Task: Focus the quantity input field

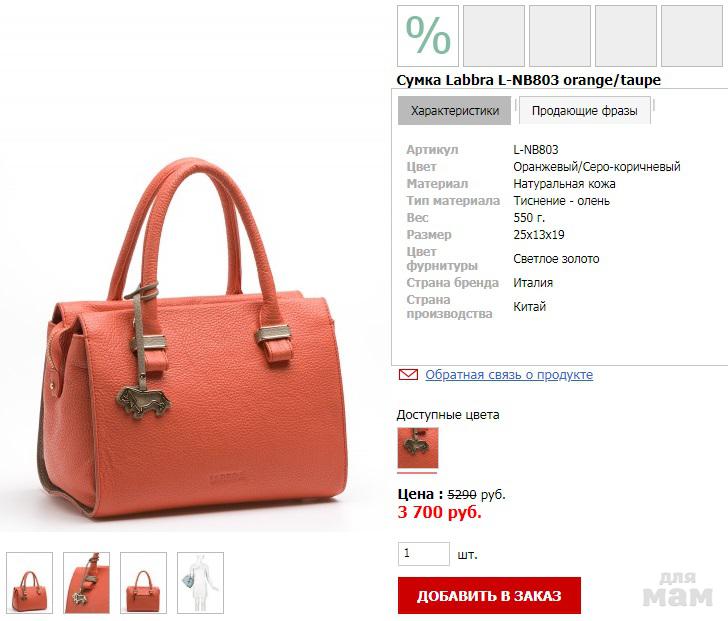Action: click(424, 554)
